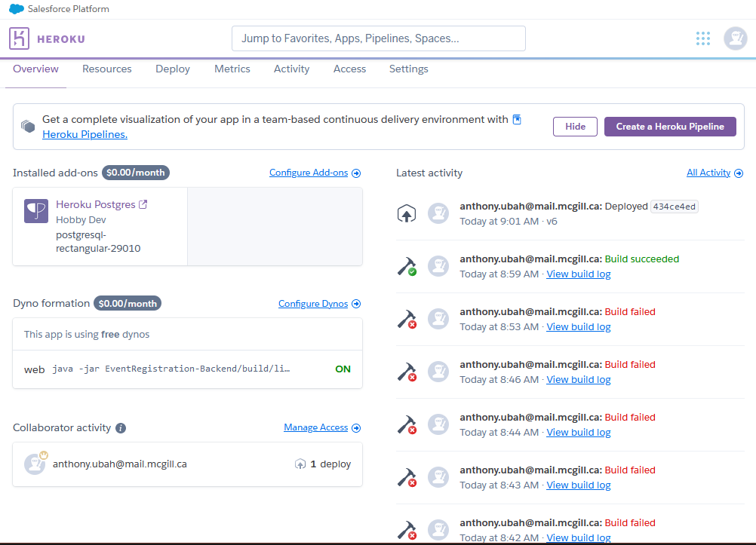Open the app grid menu icon
756x545 pixels.
click(x=703, y=38)
